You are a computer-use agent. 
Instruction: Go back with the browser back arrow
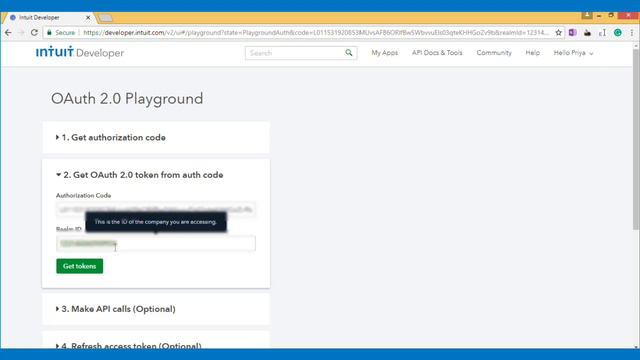pyautogui.click(x=8, y=33)
